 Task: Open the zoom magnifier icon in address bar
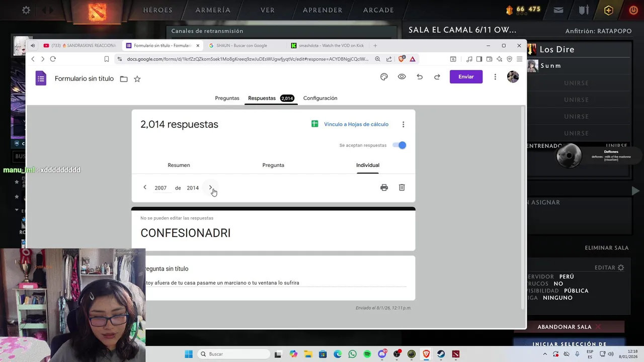[x=377, y=59]
